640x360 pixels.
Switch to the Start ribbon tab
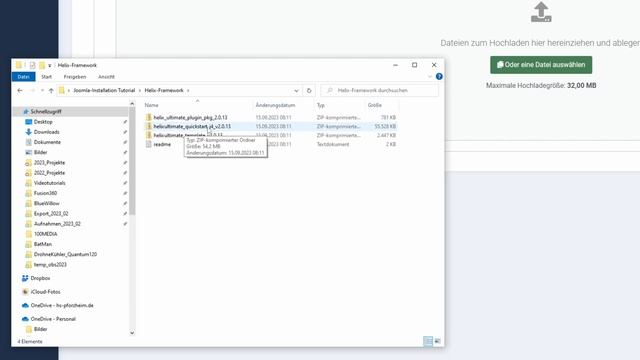[47, 77]
